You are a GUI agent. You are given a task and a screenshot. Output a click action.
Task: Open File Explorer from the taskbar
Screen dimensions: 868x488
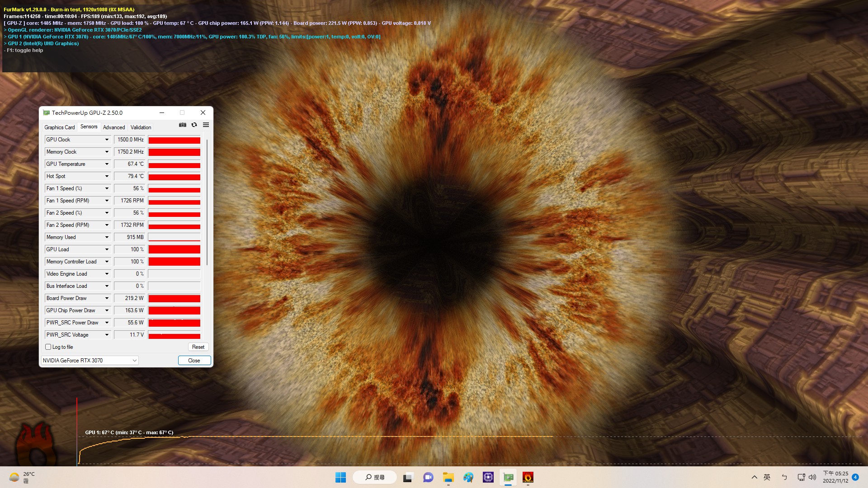(448, 477)
